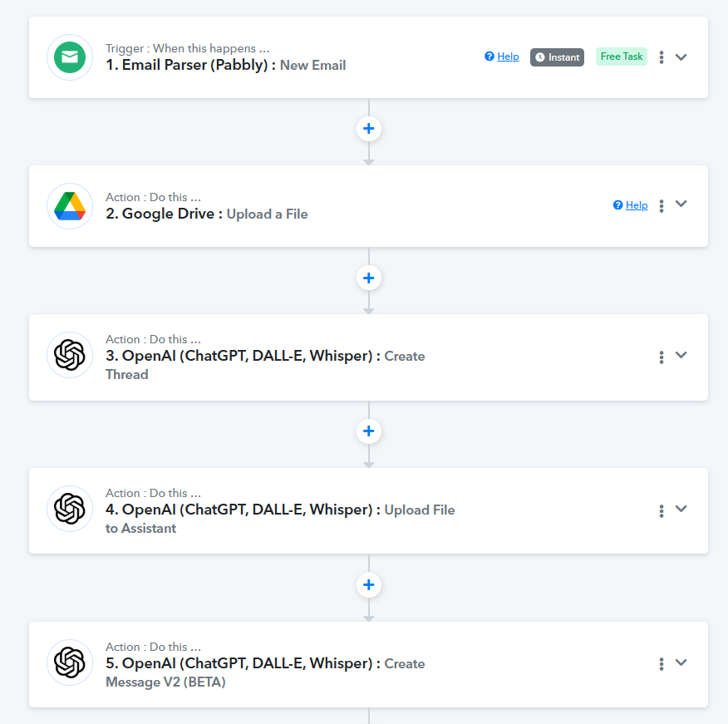Add a step after OpenAI Create Thread
Screen dimensions: 728x724
coord(369,431)
